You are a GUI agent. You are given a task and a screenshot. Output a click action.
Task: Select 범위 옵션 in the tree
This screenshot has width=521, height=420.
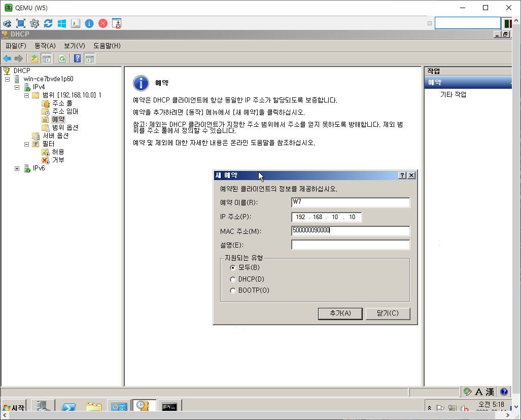(x=65, y=128)
